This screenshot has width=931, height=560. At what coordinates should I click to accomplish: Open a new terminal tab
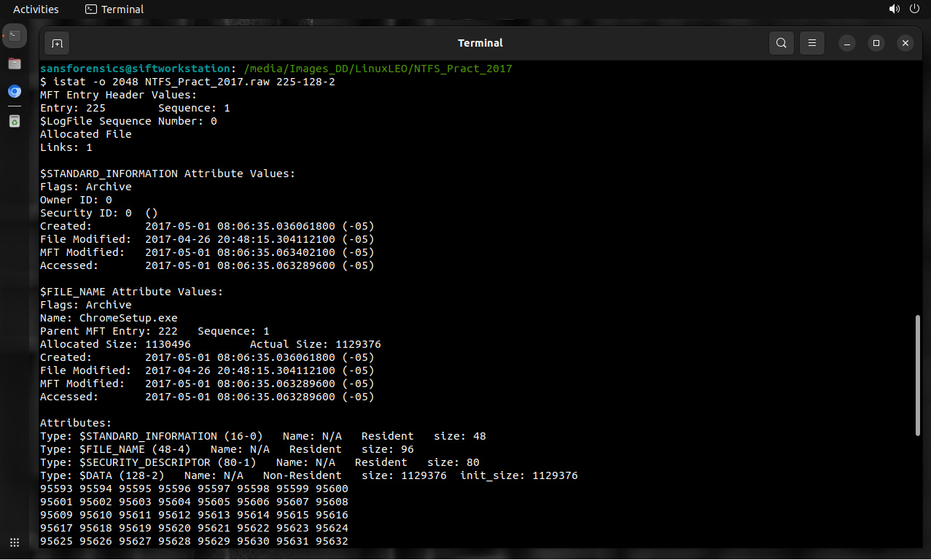pyautogui.click(x=57, y=43)
